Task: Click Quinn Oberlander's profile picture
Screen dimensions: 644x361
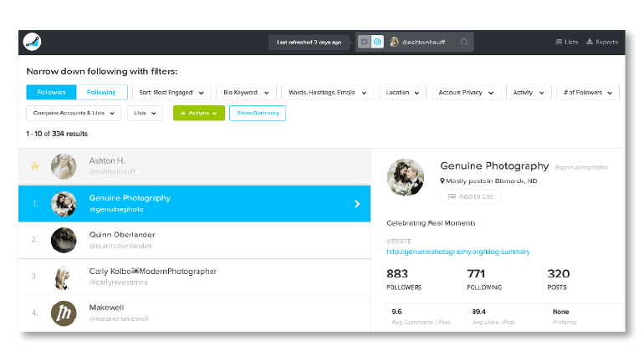Action: [64, 240]
